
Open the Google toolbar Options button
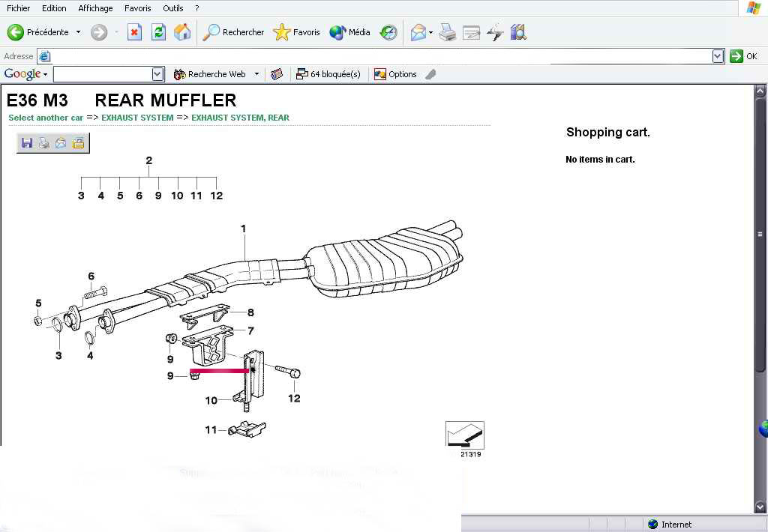pos(395,74)
